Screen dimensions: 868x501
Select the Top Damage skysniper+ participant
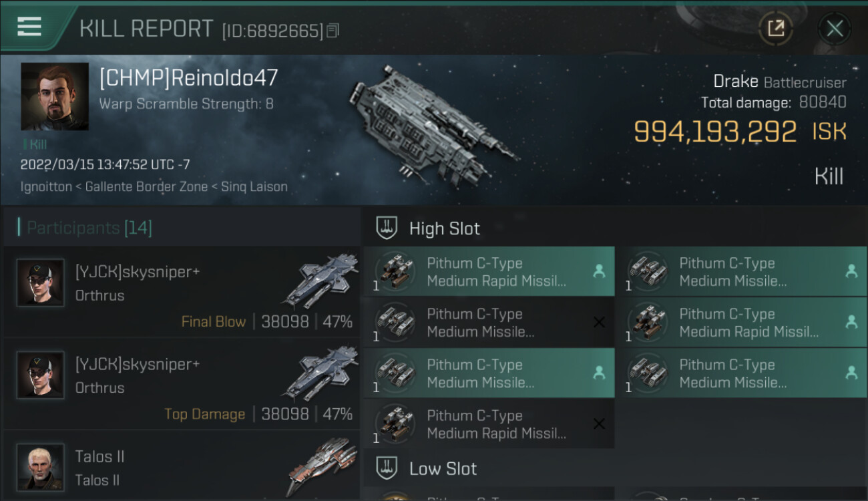coord(182,383)
